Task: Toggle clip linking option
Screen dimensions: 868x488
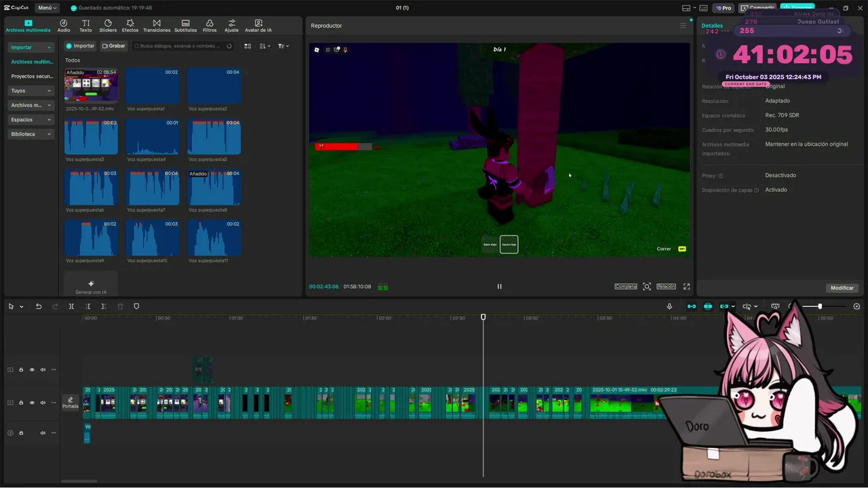Action: pyautogui.click(x=724, y=306)
